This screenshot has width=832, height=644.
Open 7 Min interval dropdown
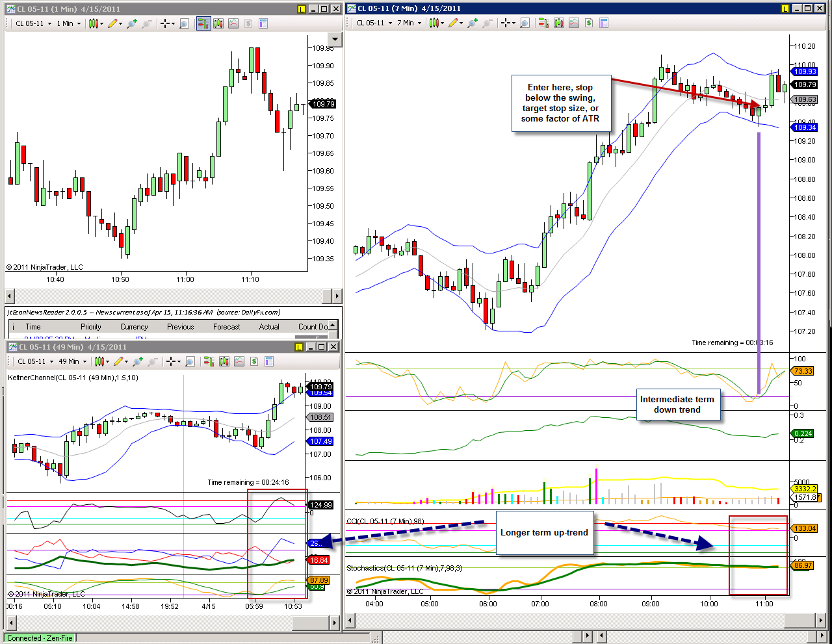click(409, 23)
